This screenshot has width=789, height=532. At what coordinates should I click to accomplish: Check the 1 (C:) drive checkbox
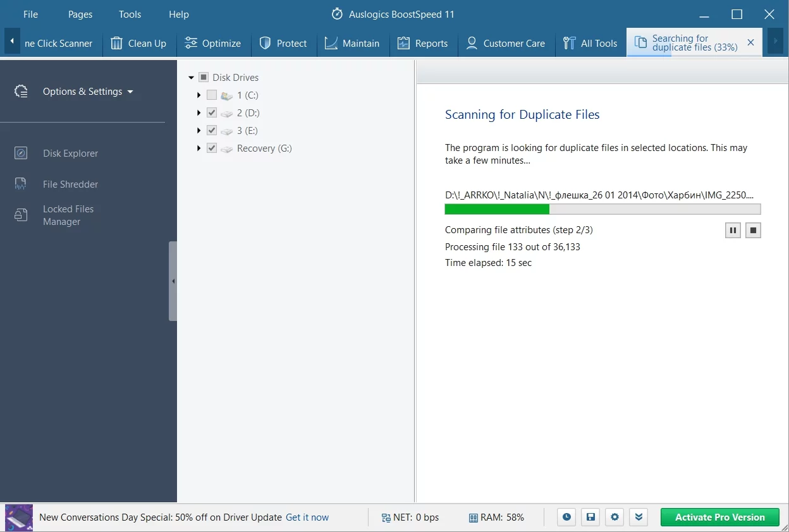(x=212, y=95)
